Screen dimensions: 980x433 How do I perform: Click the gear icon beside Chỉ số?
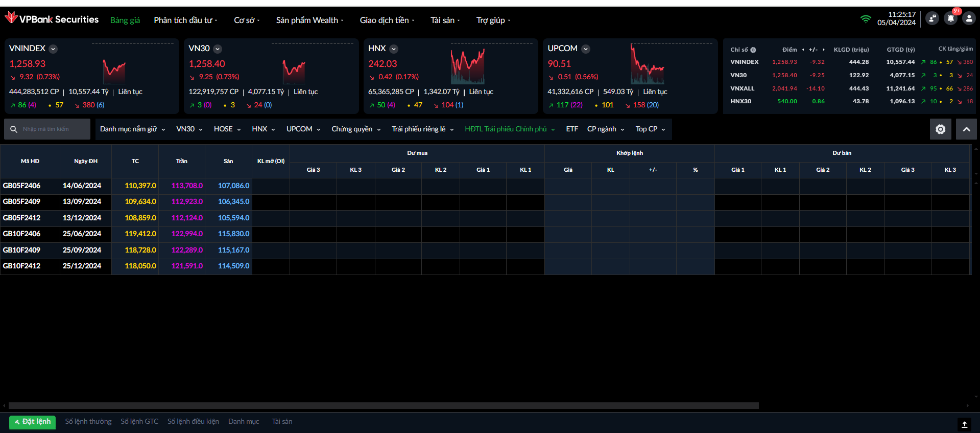tap(753, 50)
